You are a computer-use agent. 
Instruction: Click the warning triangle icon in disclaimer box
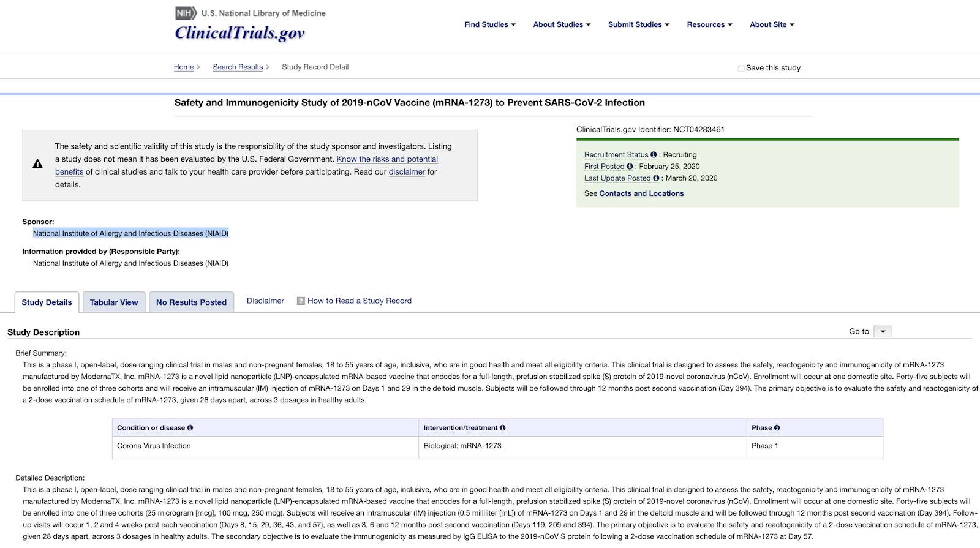(x=38, y=164)
